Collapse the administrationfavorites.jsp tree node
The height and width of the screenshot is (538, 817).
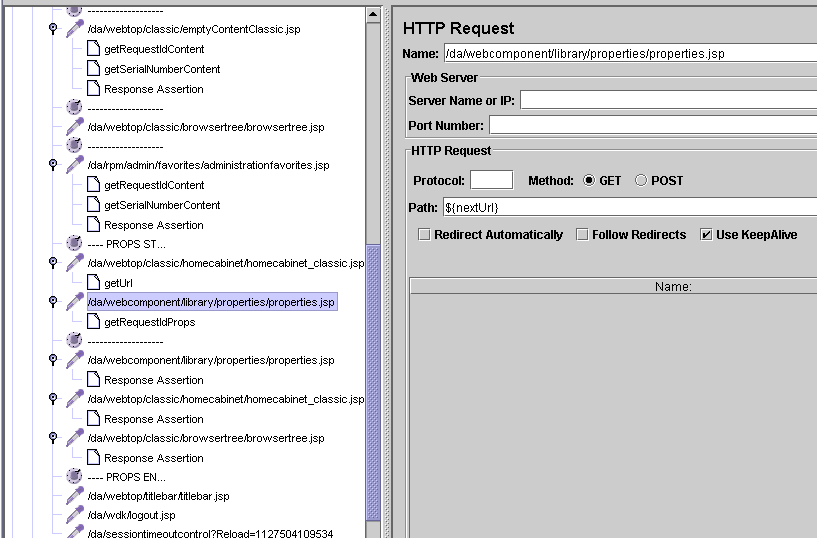click(53, 164)
